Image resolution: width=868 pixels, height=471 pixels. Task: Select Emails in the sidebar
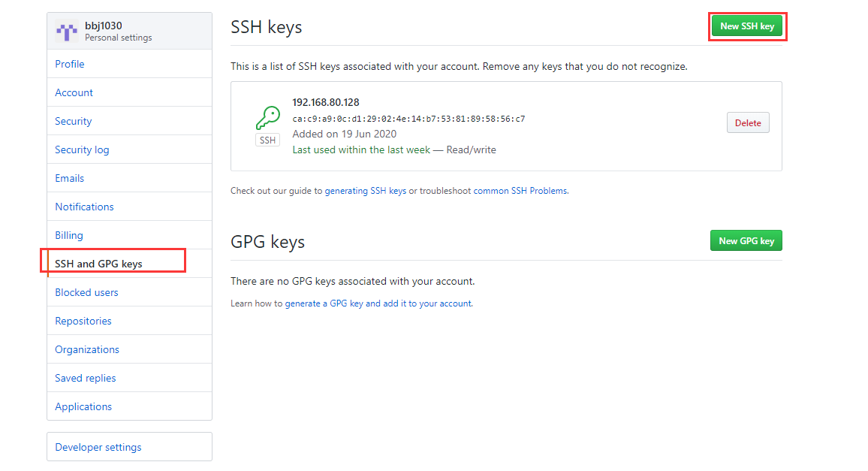70,179
